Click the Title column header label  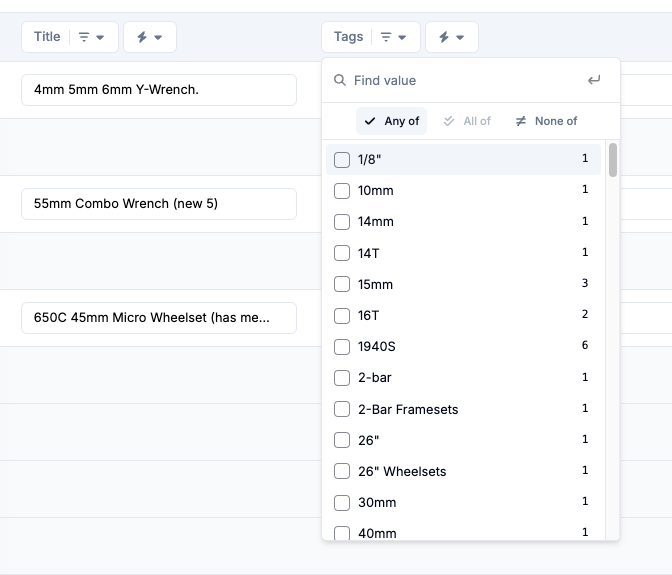pos(47,37)
